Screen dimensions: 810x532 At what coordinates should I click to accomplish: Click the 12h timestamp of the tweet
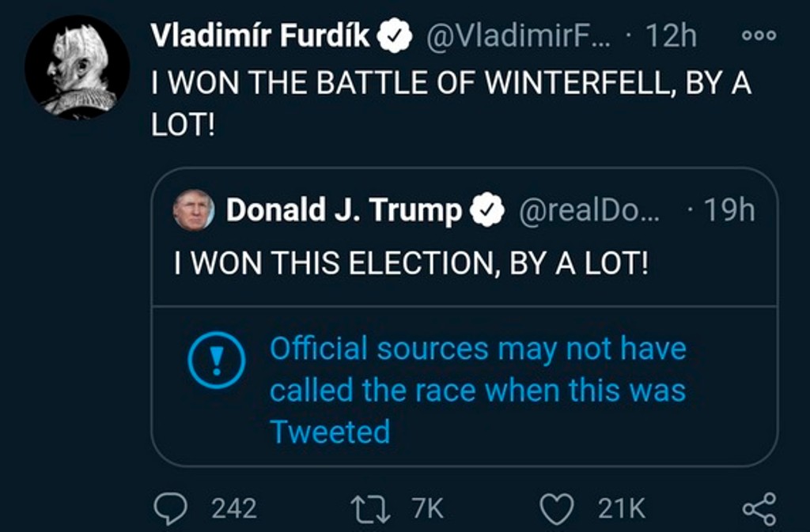[671, 36]
